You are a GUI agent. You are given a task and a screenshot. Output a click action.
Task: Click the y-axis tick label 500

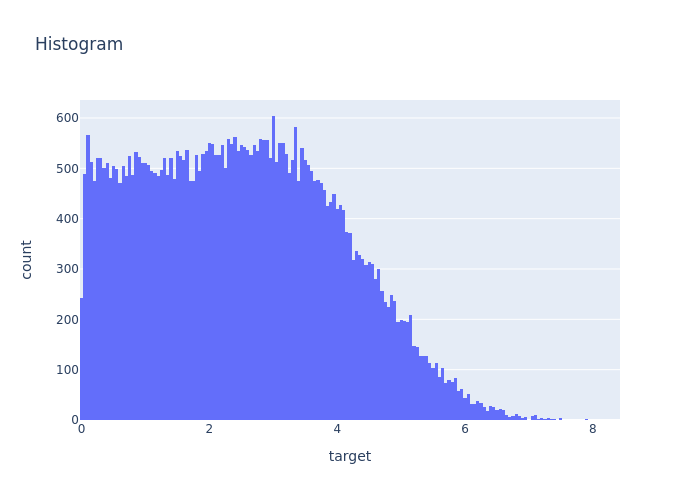pos(67,168)
